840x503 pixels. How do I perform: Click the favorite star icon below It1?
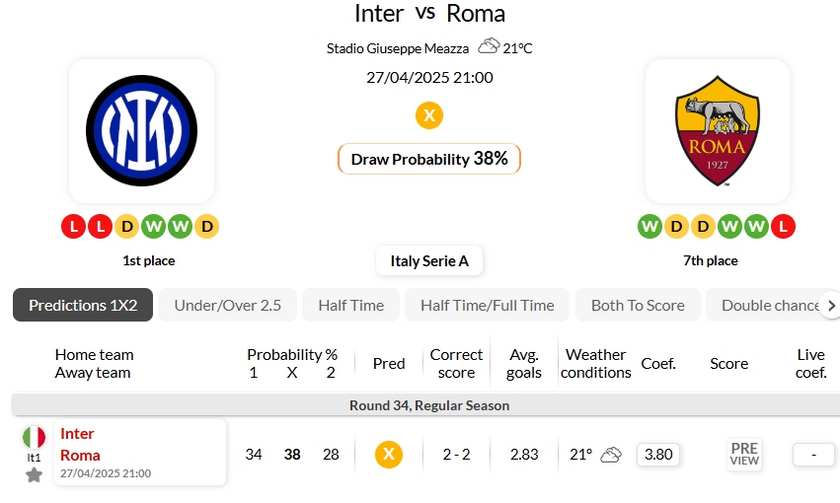[x=34, y=475]
